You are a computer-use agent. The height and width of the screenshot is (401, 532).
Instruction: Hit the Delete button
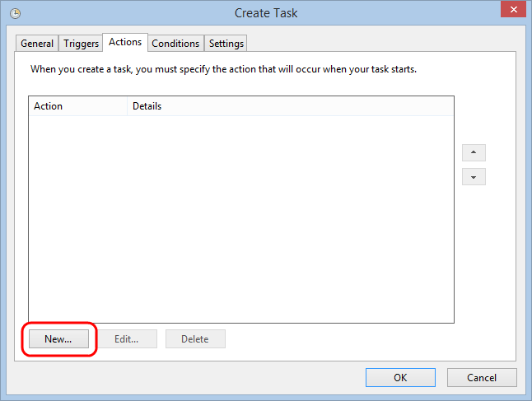tap(195, 338)
